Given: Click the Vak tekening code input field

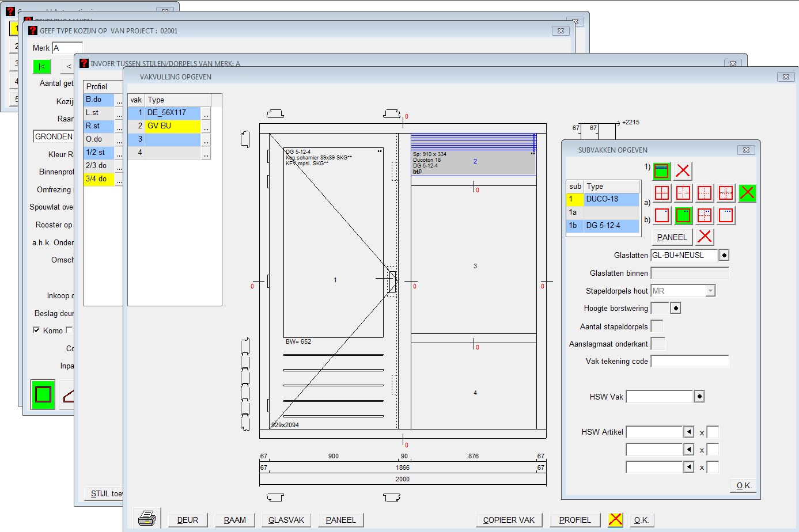Looking at the screenshot, I should 690,361.
